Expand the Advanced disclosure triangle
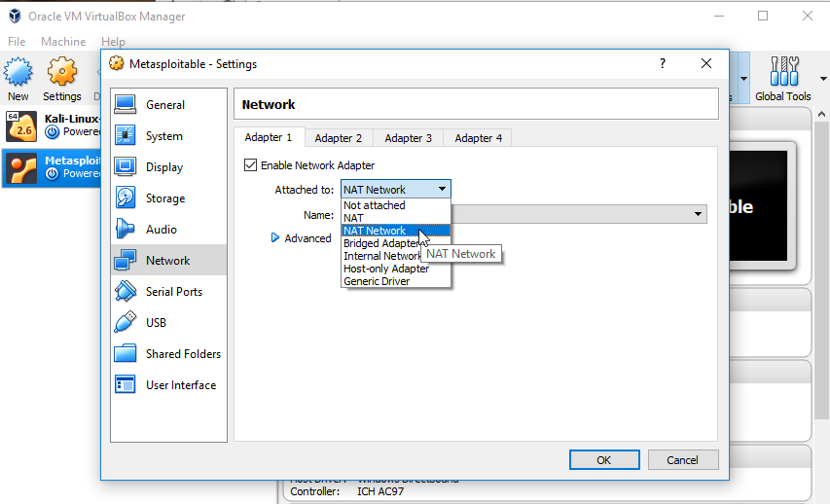 click(x=275, y=237)
